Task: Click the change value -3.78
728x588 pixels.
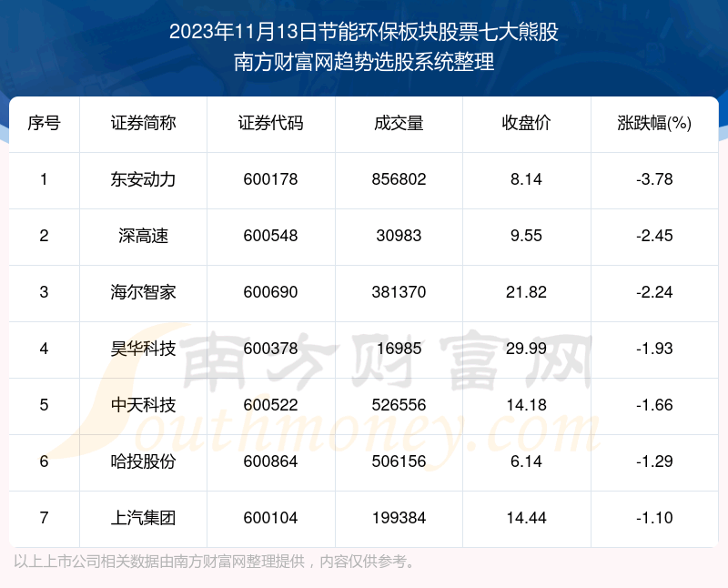Action: 654,179
